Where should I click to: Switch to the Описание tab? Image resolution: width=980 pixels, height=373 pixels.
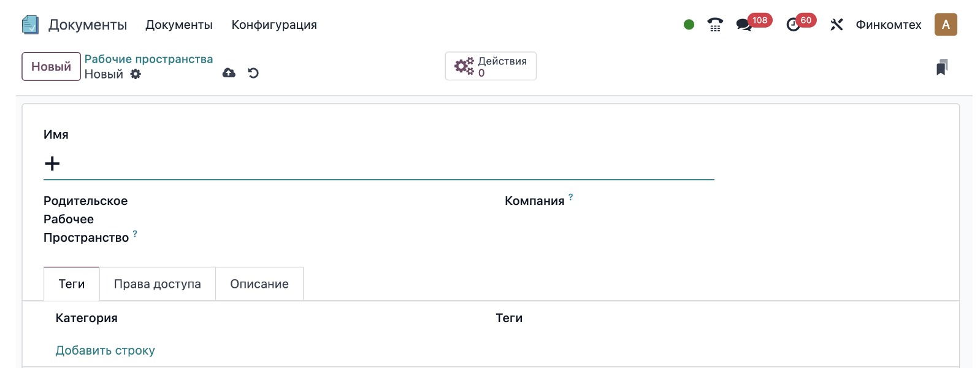pyautogui.click(x=259, y=284)
